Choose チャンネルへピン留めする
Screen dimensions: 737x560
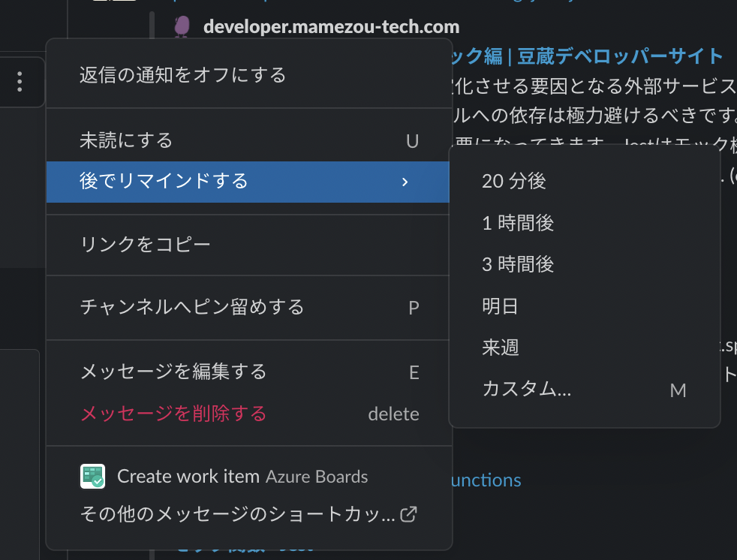[248, 307]
